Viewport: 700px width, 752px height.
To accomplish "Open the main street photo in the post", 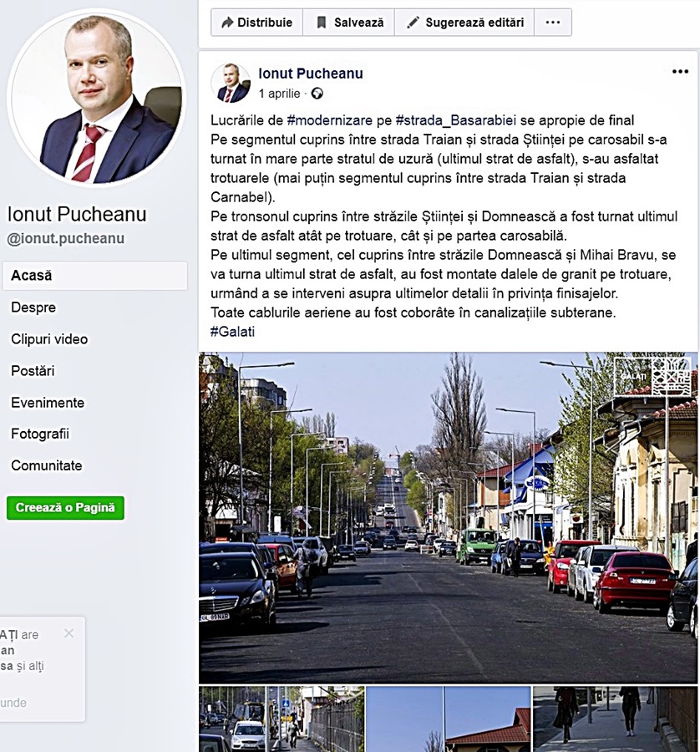I will (x=448, y=518).
